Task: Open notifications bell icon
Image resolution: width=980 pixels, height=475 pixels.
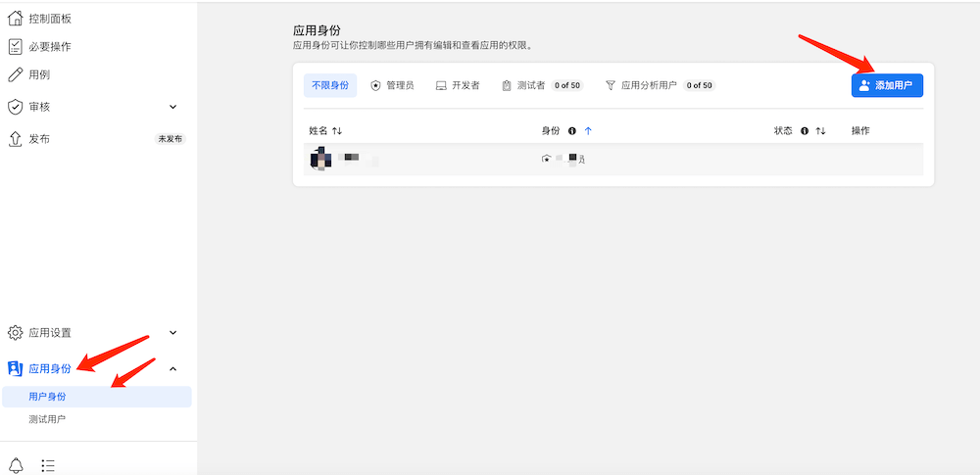Action: [x=16, y=465]
